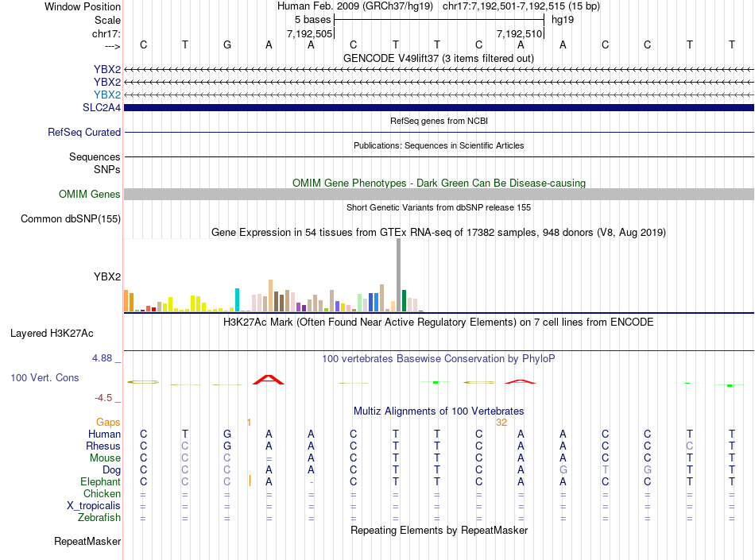
Task: Click the YBX2 label of GTEx track
Action: click(x=107, y=276)
